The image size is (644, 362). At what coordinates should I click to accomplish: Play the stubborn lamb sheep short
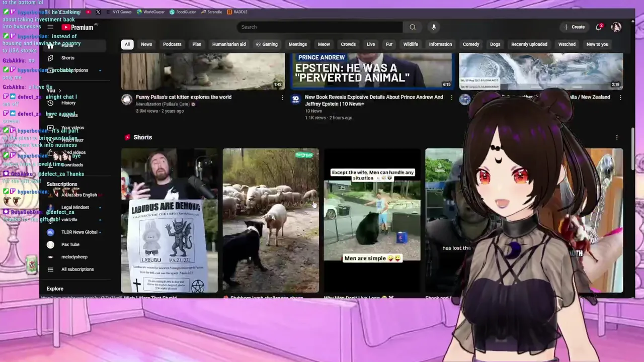pos(271,220)
